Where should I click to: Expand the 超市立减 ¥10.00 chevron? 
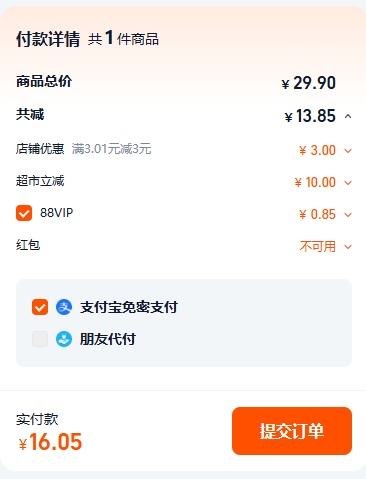coord(348,183)
